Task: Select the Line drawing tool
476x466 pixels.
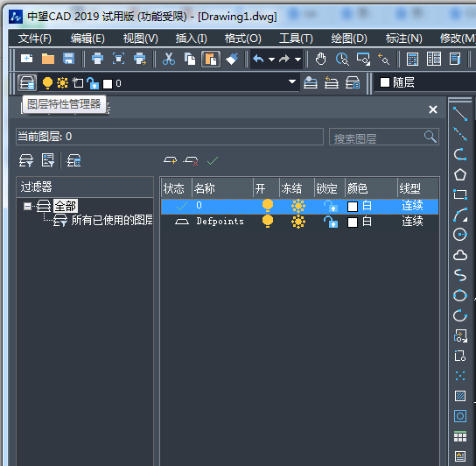Action: pos(460,114)
